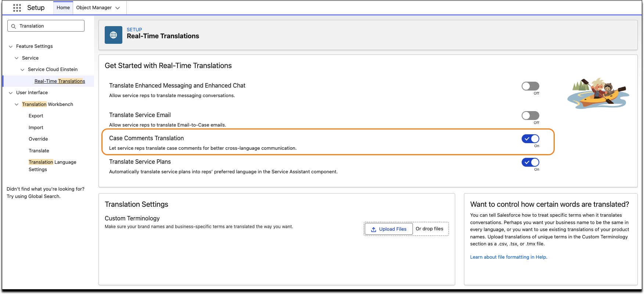
Task: Open Export under Translation Workbench
Action: tap(36, 116)
